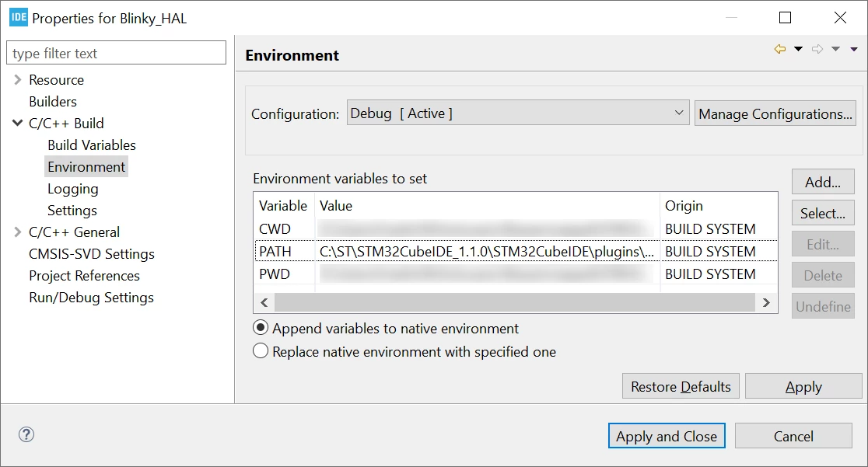Image resolution: width=868 pixels, height=467 pixels.
Task: Click the Undefine button
Action: tap(823, 306)
